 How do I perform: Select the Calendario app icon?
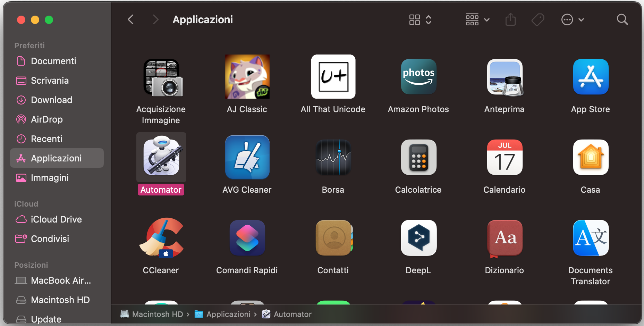coord(505,157)
